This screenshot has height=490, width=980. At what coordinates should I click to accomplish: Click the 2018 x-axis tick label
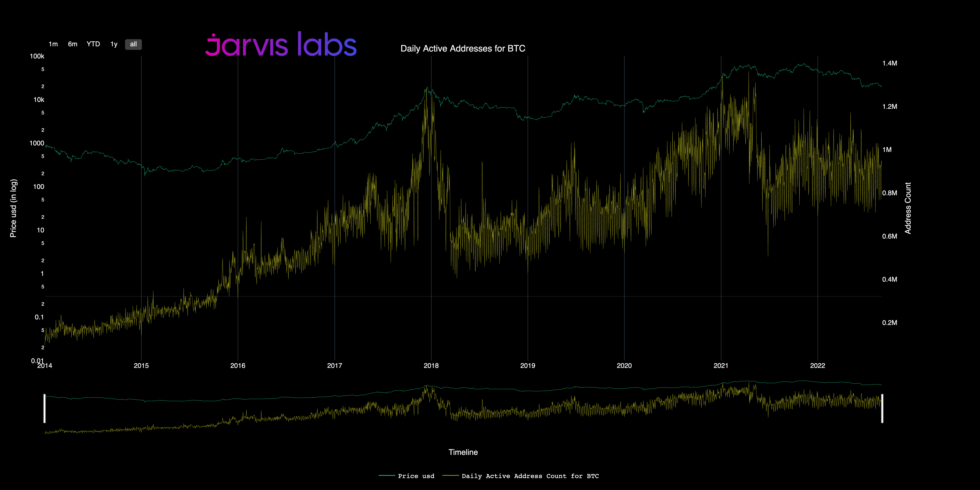tap(431, 366)
